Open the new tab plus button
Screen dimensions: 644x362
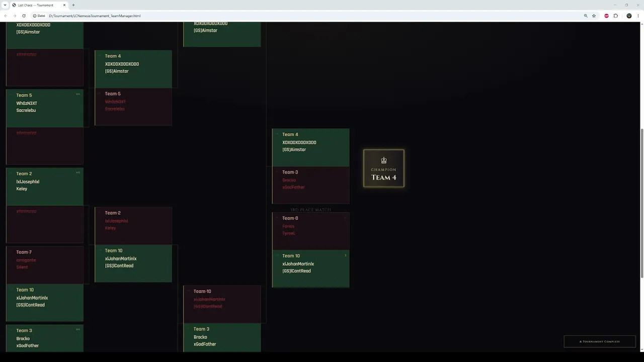pyautogui.click(x=73, y=5)
